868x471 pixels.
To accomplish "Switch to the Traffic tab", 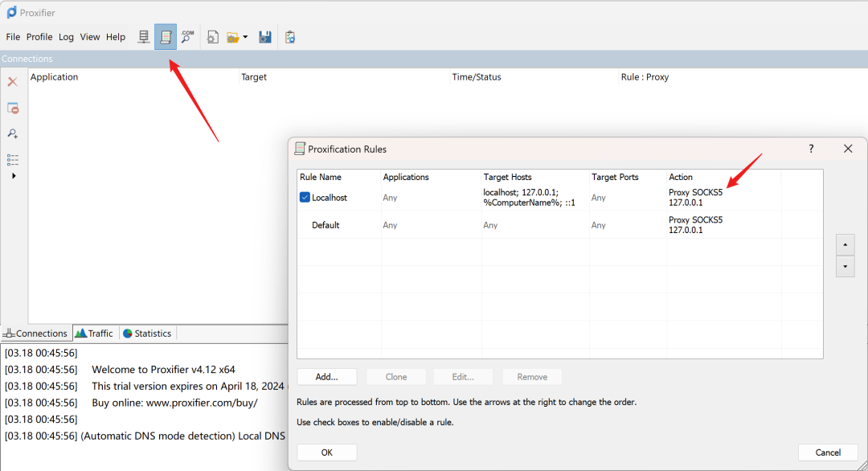I will point(95,334).
